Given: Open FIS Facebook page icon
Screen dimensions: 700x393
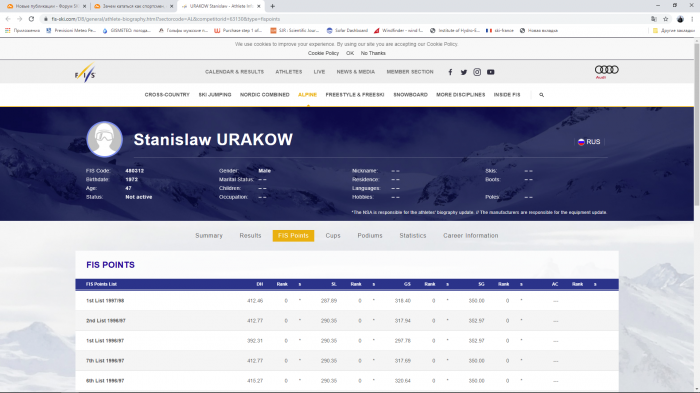Looking at the screenshot, I should (x=450, y=72).
